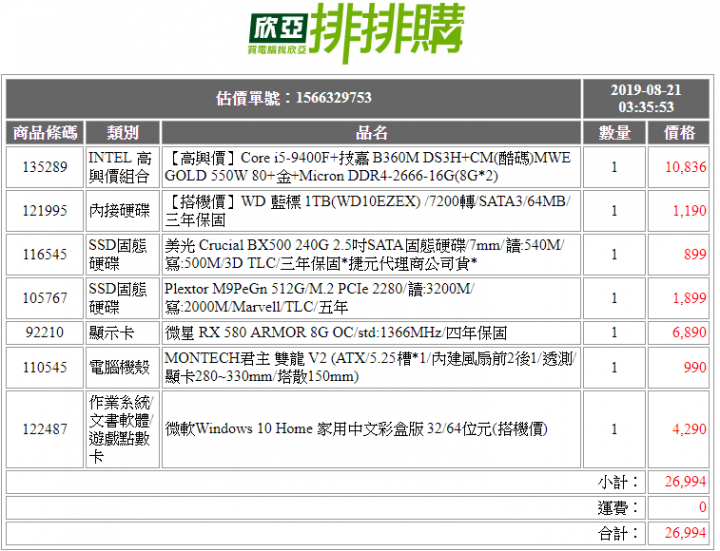This screenshot has height=551, width=720.
Task: Click the Core i5-9400F combo product name
Action: point(367,167)
